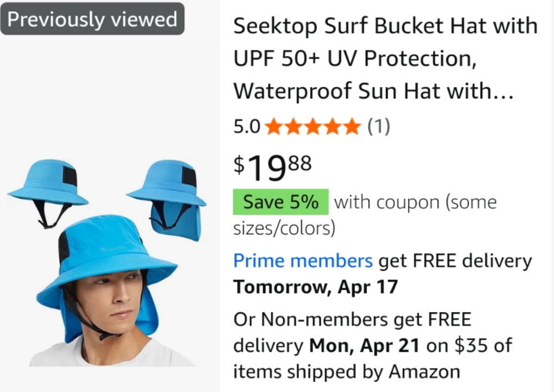
Task: Click the Seektop logo on the hat
Action: [115, 249]
